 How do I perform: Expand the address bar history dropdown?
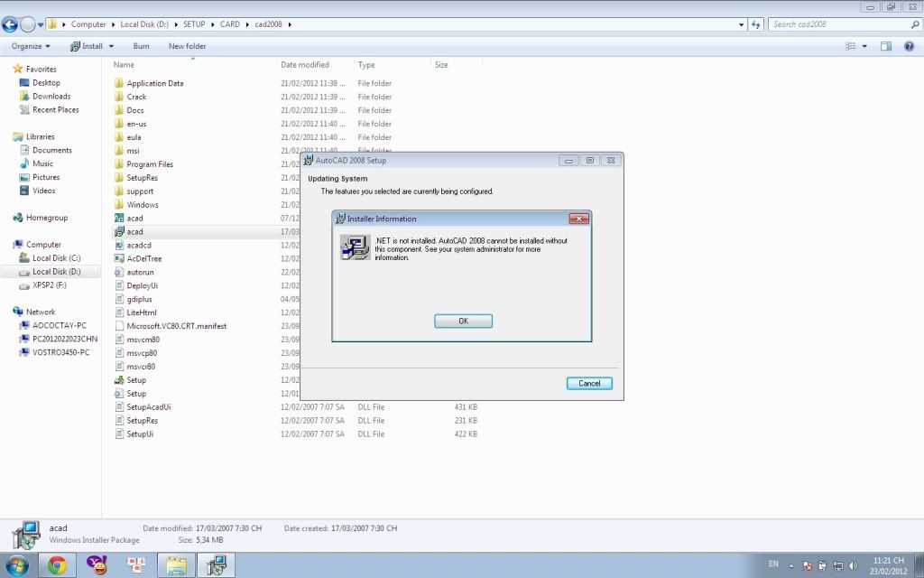click(742, 24)
